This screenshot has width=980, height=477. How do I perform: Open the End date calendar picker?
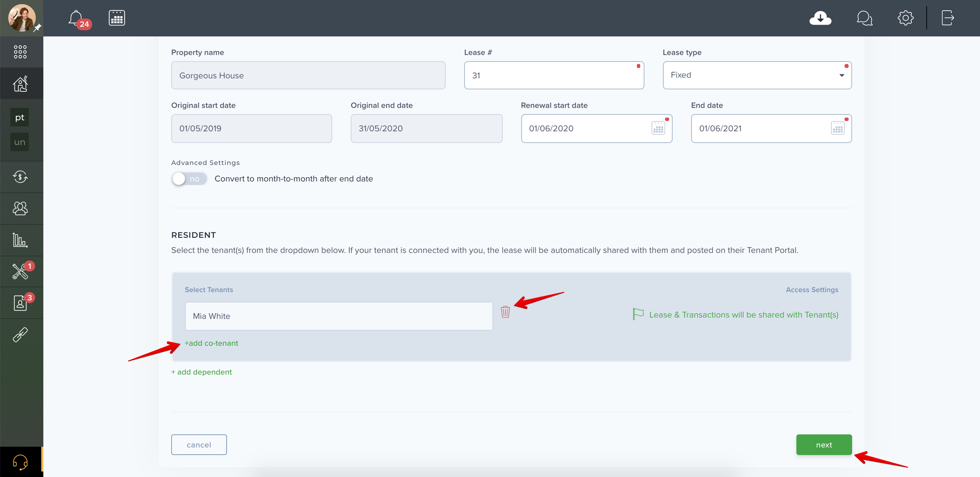[838, 128]
